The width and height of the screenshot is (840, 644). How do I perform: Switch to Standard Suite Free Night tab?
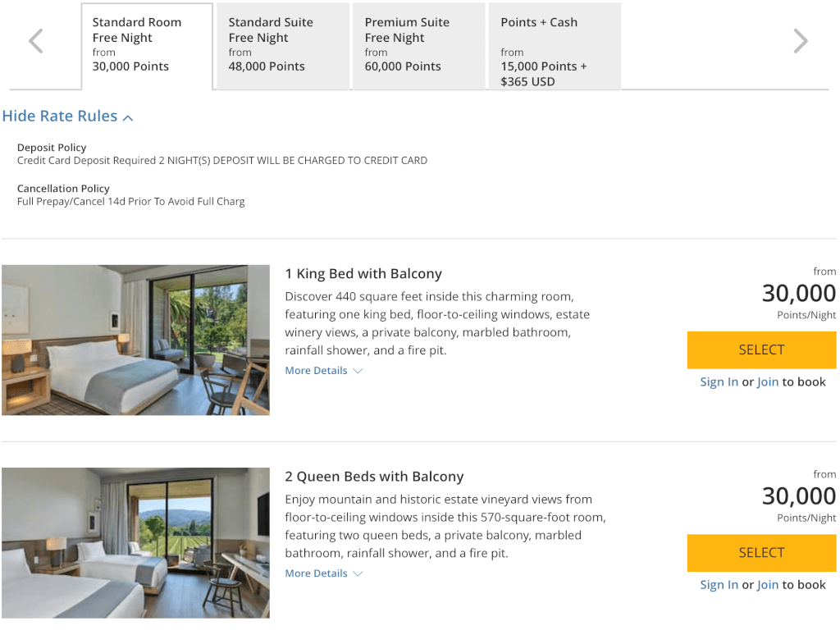[283, 46]
